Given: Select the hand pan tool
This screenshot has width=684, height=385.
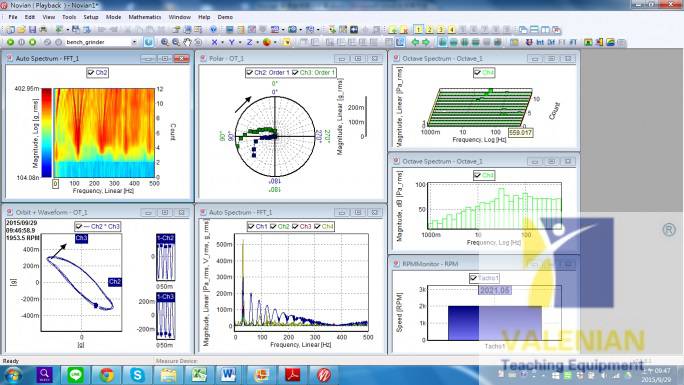Looking at the screenshot, I should (187, 42).
